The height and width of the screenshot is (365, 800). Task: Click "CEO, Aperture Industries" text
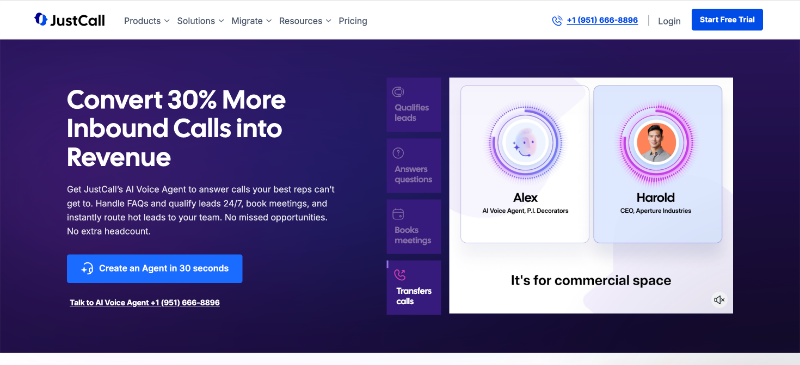click(656, 210)
